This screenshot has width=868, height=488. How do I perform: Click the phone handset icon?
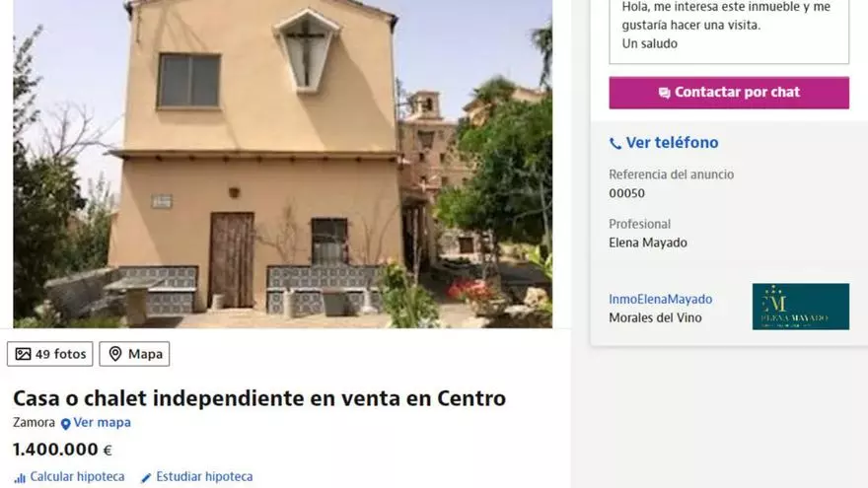615,144
